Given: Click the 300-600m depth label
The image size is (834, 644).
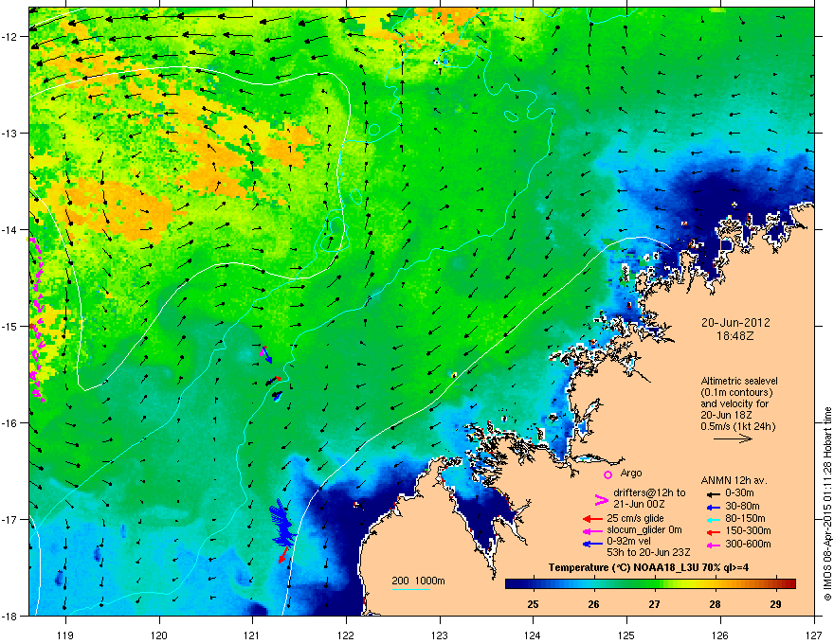Looking at the screenshot, I should tap(748, 545).
